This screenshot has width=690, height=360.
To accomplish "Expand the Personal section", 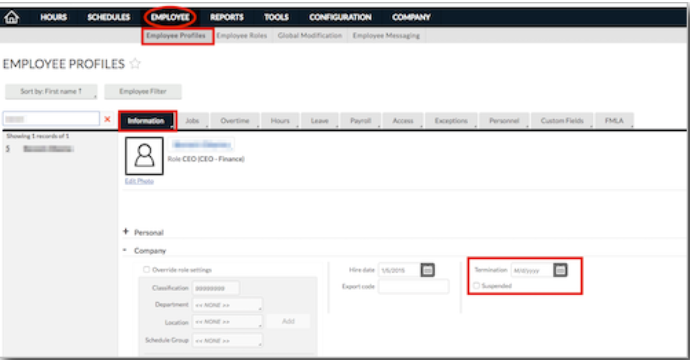I will pos(126,231).
